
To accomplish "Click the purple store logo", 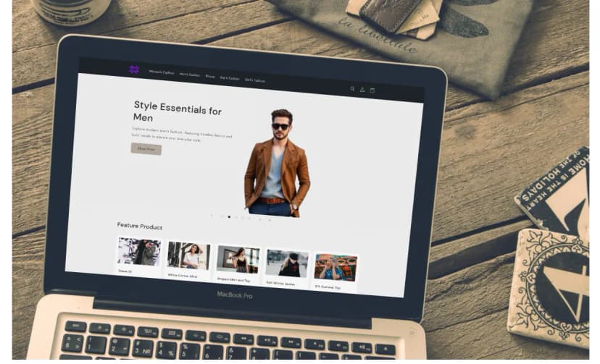I will point(134,69).
